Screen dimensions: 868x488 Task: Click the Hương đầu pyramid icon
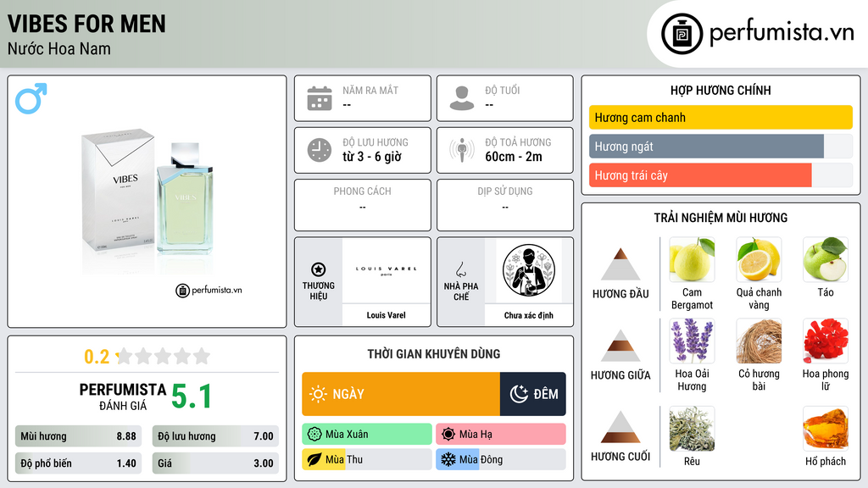click(620, 264)
